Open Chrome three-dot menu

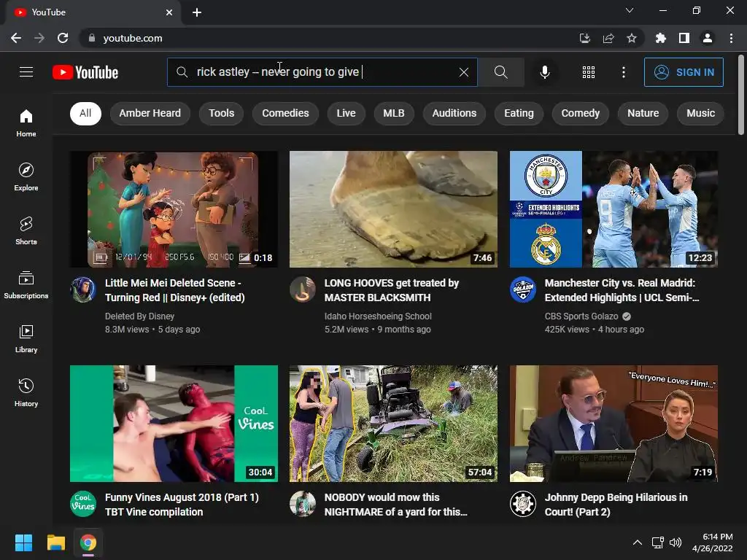731,38
